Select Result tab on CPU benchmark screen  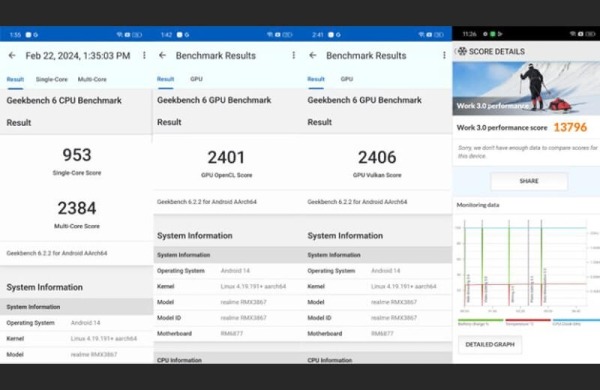pos(15,79)
